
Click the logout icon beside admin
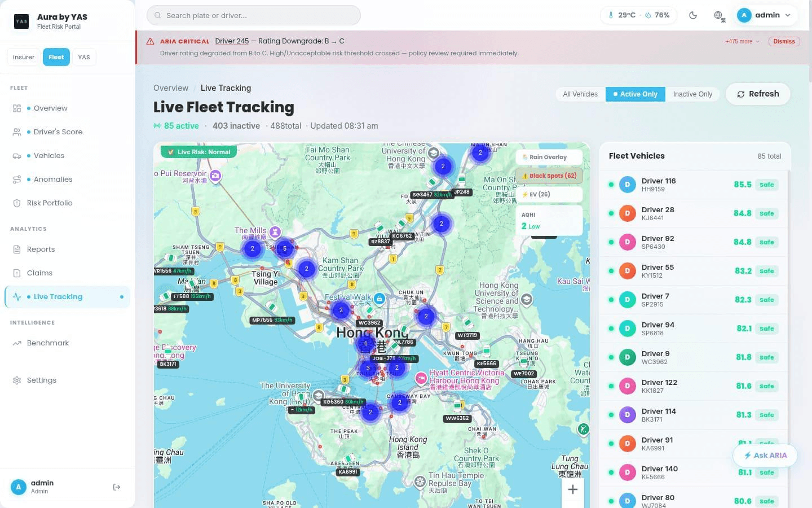(117, 487)
